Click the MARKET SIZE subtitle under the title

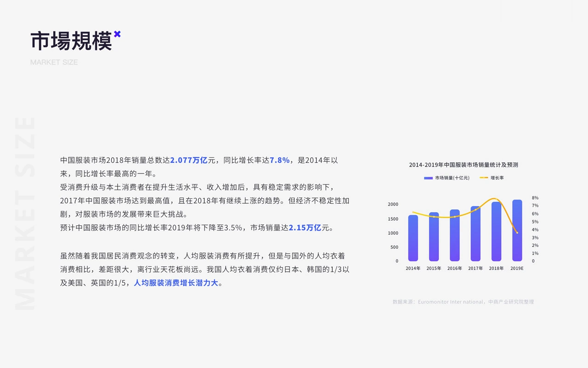54,62
